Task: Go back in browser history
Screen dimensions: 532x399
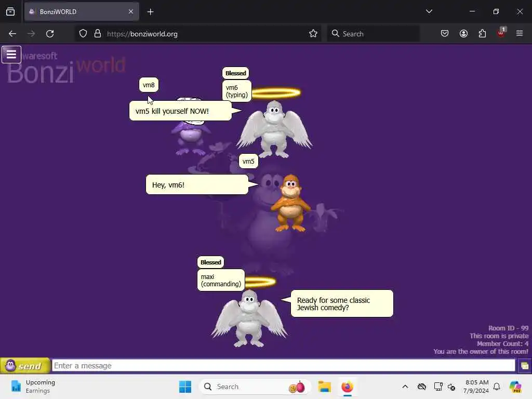Action: point(12,34)
